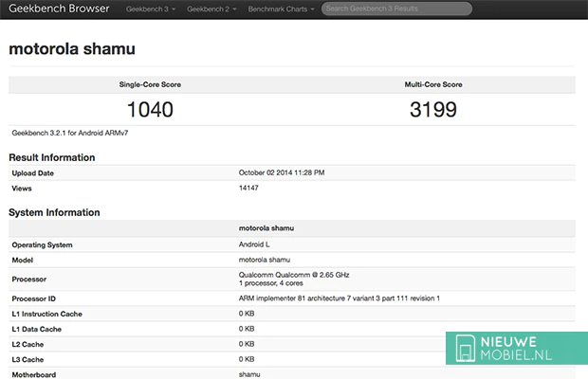
Task: Select the ARM implementer 81 architecture value
Action: [340, 298]
